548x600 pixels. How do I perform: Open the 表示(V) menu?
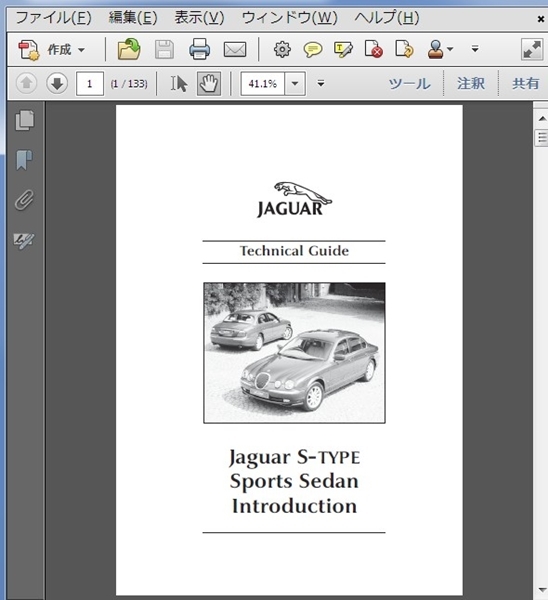coord(199,18)
